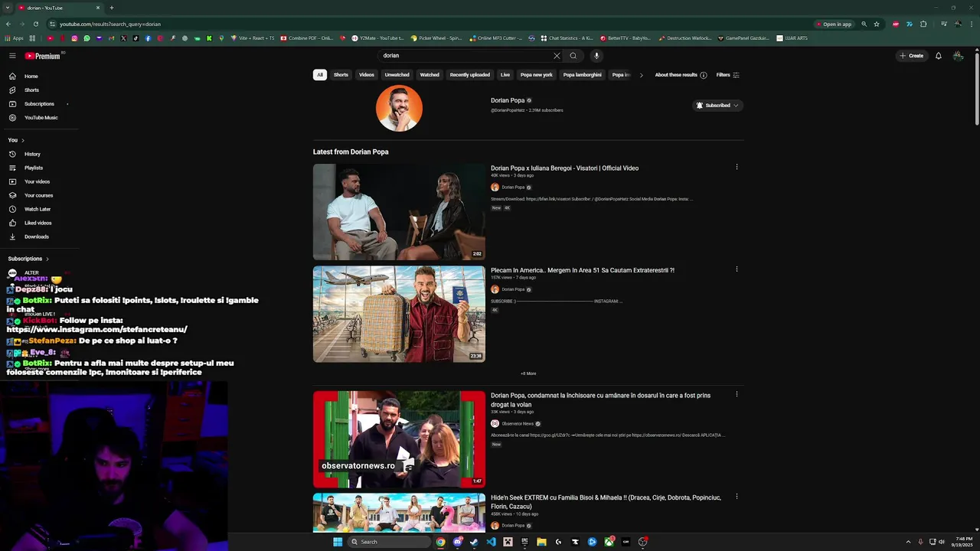Reload the page
The width and height of the screenshot is (980, 551).
pos(35,24)
